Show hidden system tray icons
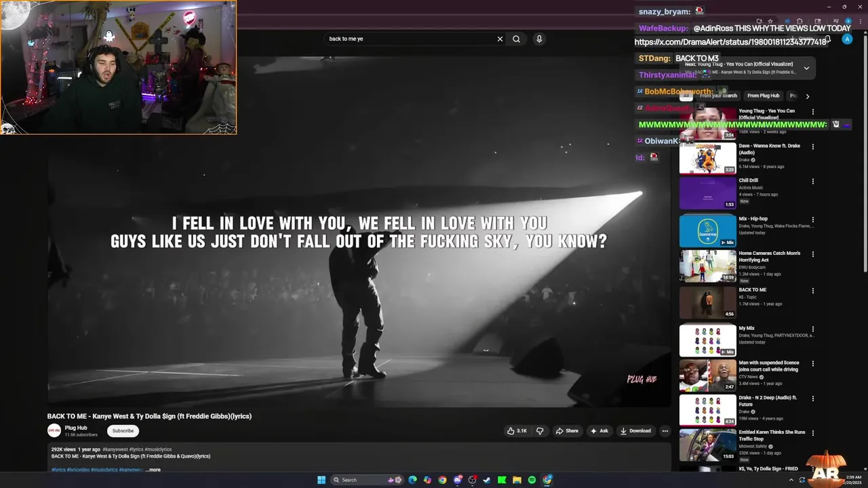Viewport: 868px width, 488px height. point(791,480)
